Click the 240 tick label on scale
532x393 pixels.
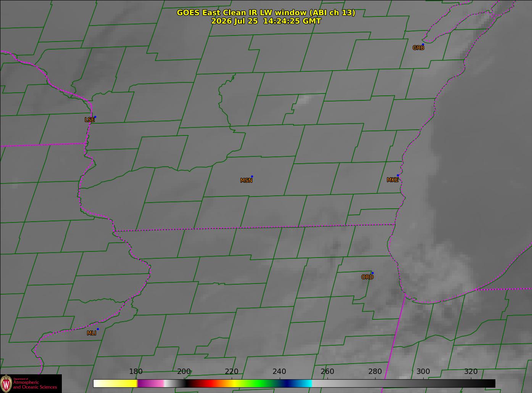279,372
